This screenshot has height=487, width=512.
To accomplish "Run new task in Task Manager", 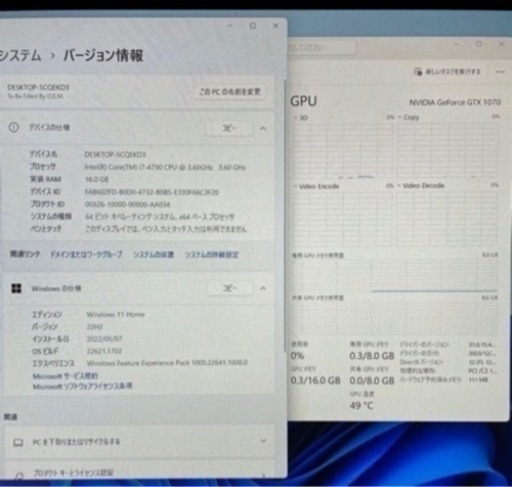I will [x=447, y=72].
